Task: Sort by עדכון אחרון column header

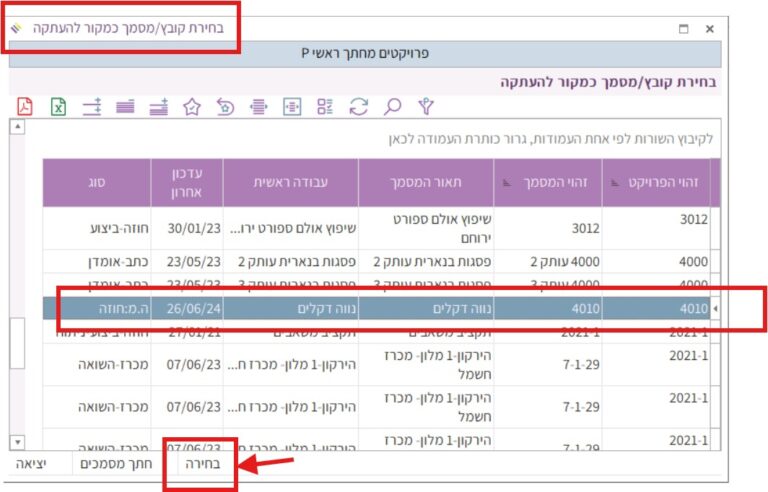Action: [x=187, y=182]
